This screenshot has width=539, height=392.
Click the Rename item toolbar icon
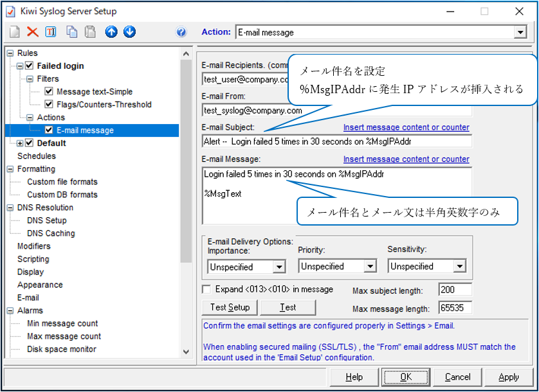click(51, 32)
